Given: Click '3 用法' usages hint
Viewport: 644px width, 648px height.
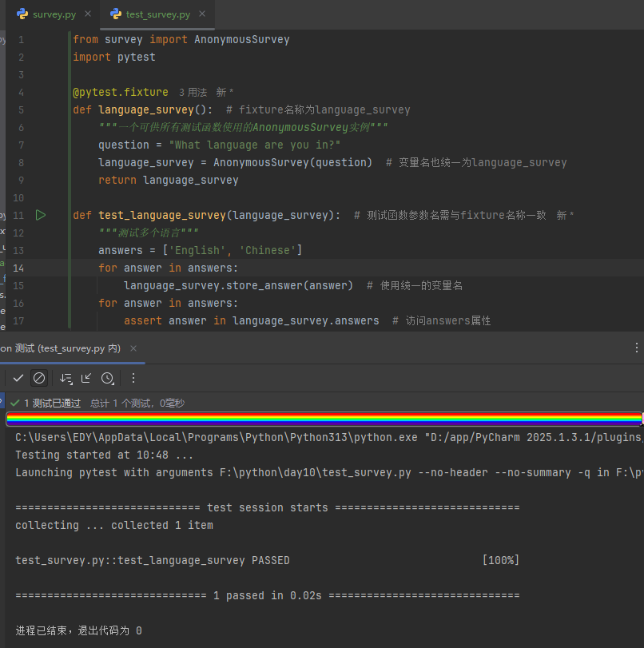Looking at the screenshot, I should tap(193, 92).
